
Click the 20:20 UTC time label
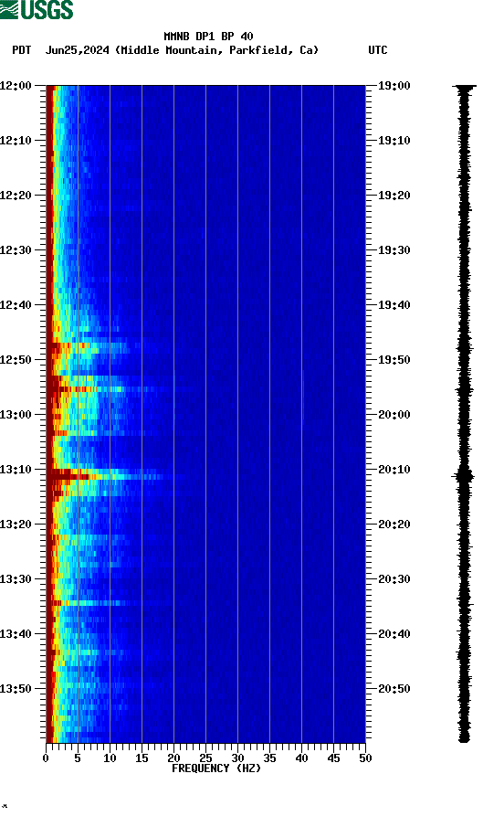point(394,525)
